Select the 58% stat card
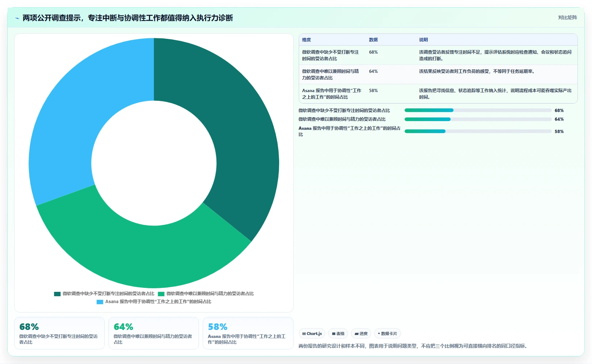 point(248,333)
